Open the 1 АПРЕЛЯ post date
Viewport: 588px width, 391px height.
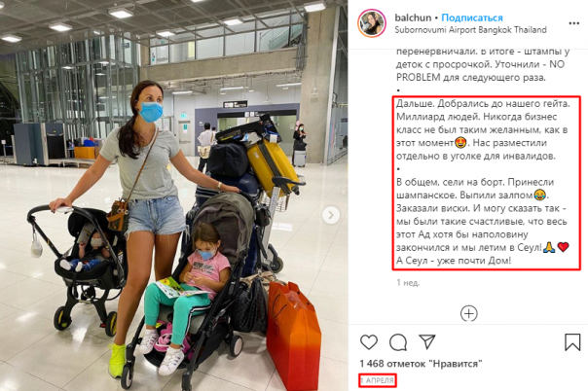[x=377, y=380]
